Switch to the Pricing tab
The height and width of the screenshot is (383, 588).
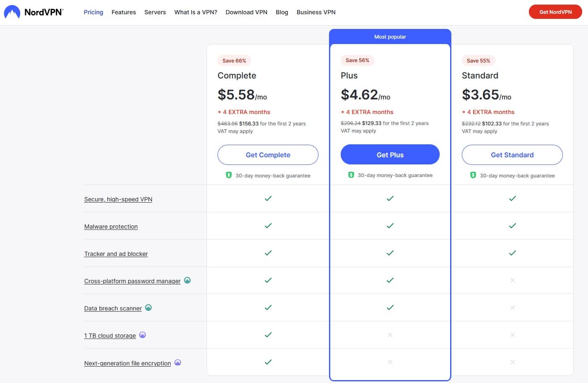click(x=93, y=12)
